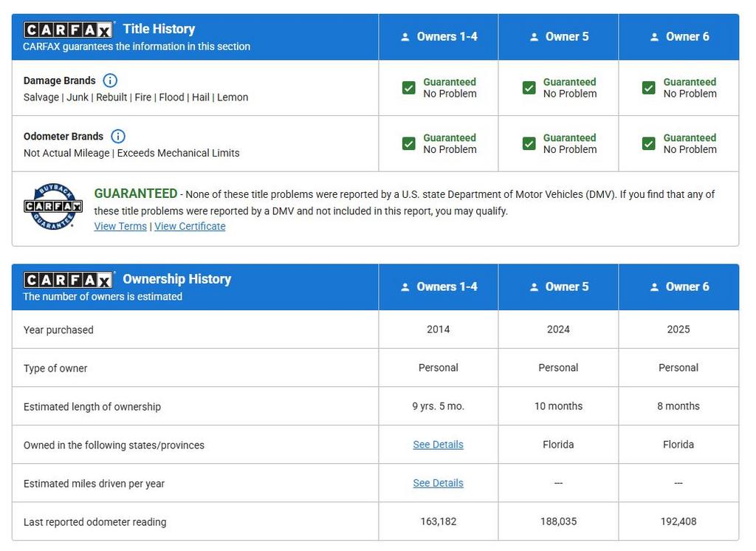The image size is (756, 551).
Task: Click the 192,408 odometer reading for Owner 6
Action: [x=678, y=521]
